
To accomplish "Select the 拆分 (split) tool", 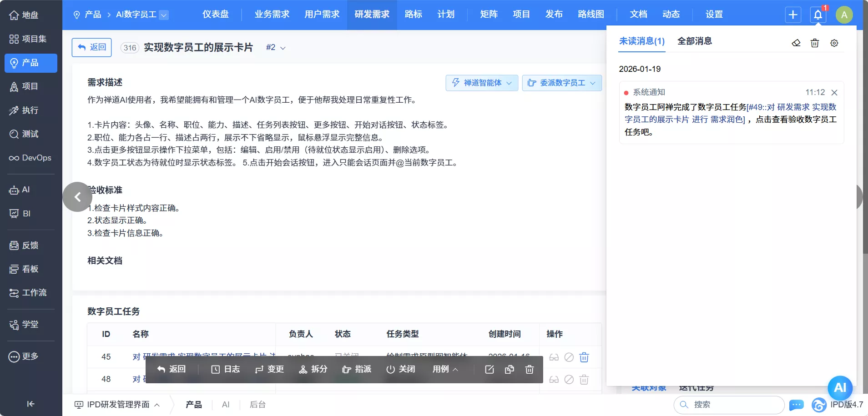I will click(x=312, y=369).
